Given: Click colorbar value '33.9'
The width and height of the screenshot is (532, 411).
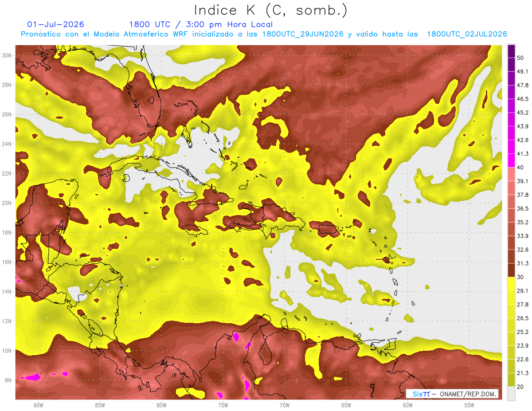Looking at the screenshot, I should [x=524, y=236].
